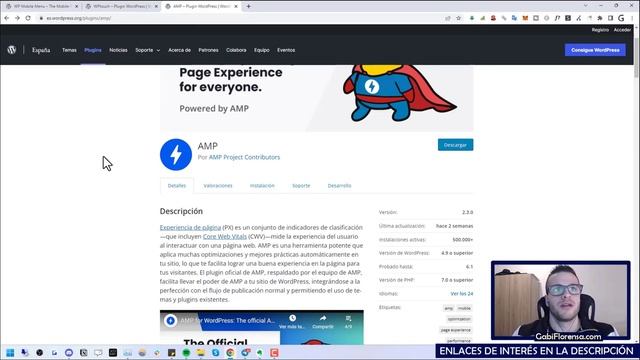Open the Extensions puzzle icon
Viewport: 640px width, 360px height.
[600, 18]
